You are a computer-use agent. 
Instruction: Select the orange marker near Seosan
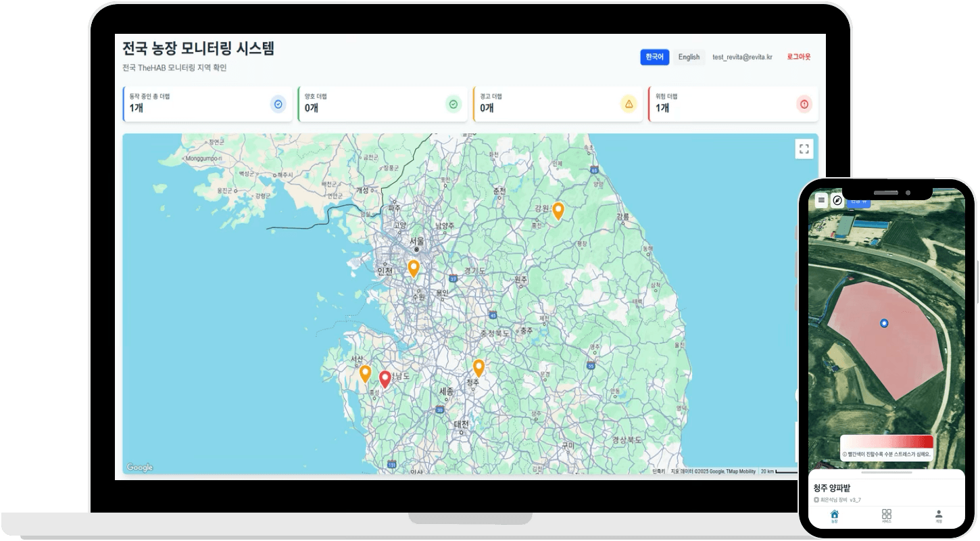click(x=365, y=373)
